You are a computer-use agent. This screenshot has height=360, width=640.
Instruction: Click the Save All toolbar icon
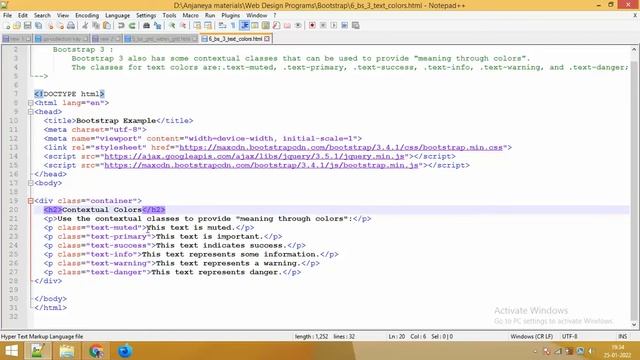pos(38,26)
